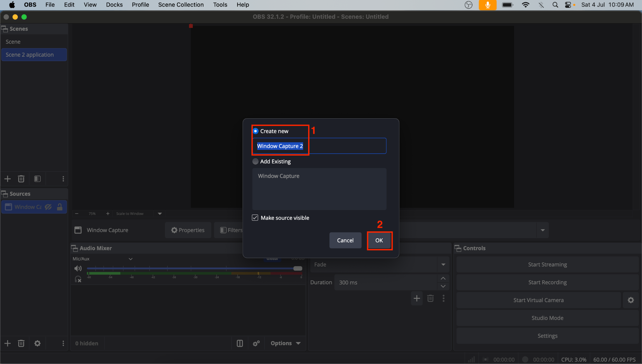642x364 pixels.
Task: Open Properties for Window Capture
Action: (x=188, y=230)
